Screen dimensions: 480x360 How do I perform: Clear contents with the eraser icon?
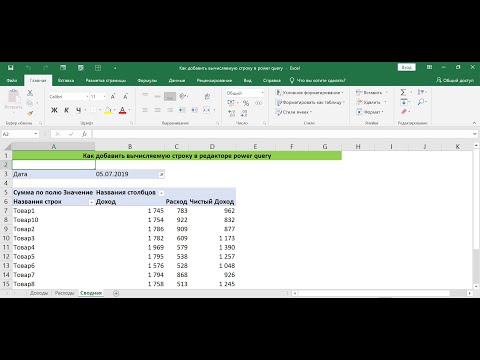tap(404, 111)
